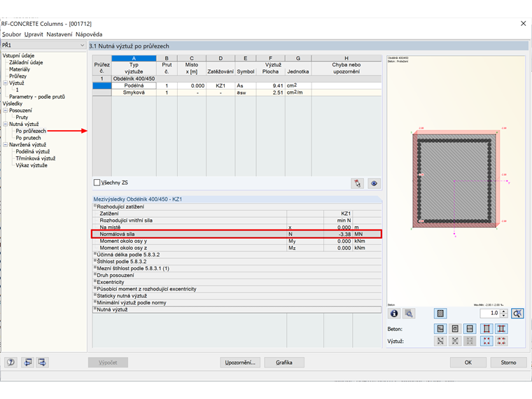
Task: Open the Nastavení menu
Action: 59,34
